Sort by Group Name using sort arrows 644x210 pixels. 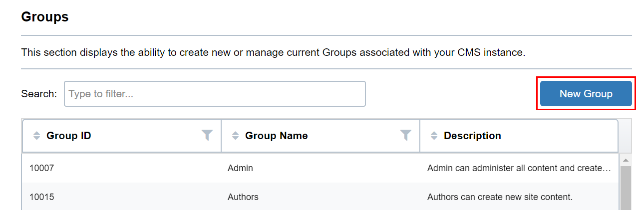click(235, 136)
